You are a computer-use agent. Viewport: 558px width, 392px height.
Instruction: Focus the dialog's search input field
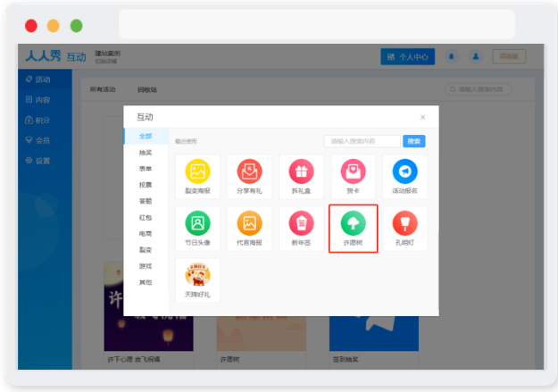coord(362,141)
